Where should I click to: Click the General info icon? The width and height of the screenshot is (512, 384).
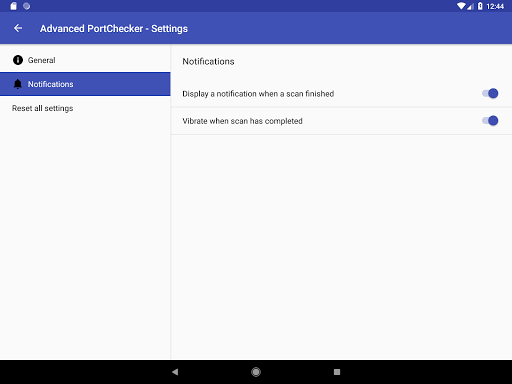pos(18,60)
